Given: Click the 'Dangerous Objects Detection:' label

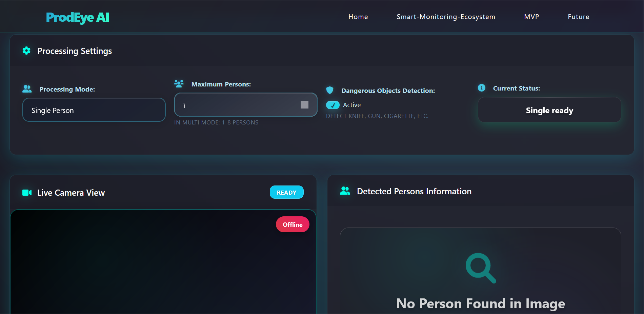Looking at the screenshot, I should tap(388, 91).
